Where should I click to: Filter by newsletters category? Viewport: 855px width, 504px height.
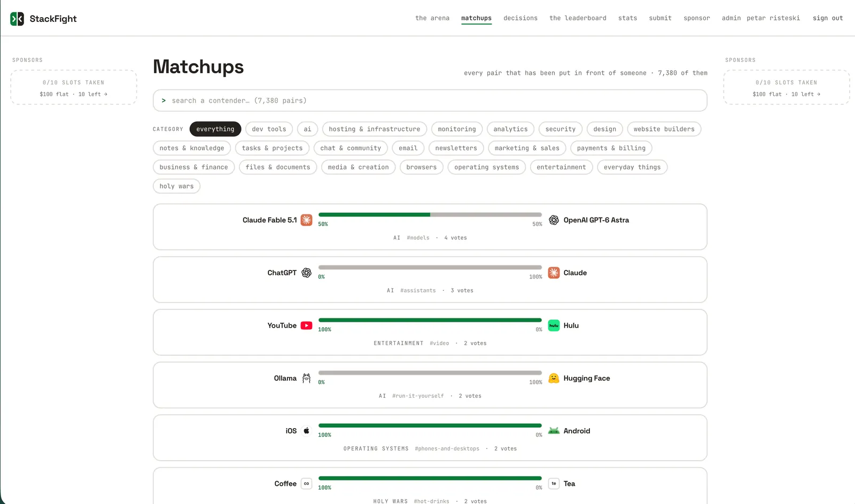[456, 148]
